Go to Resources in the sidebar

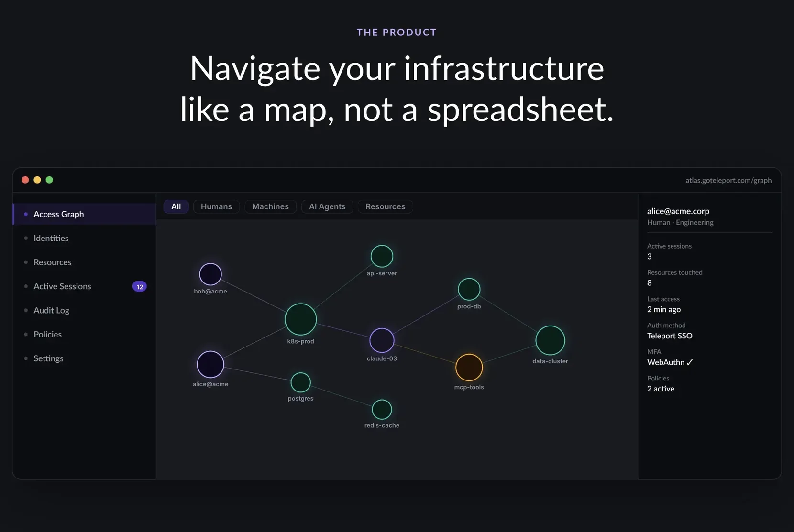point(84,262)
